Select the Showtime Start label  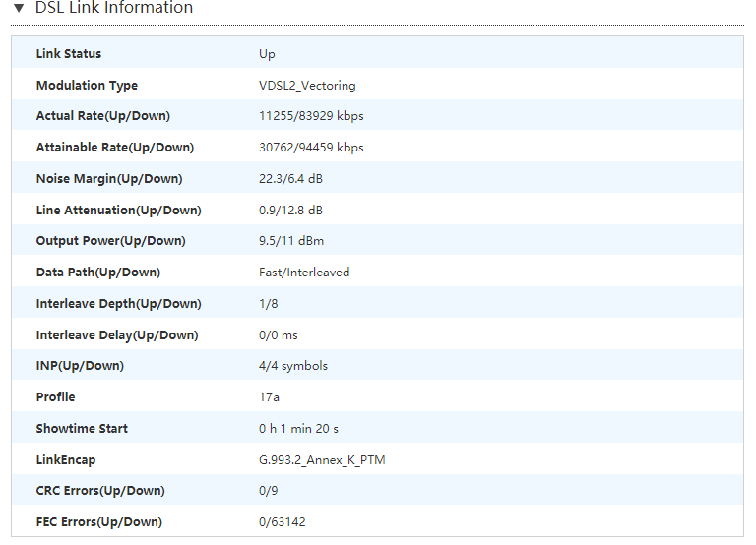[x=82, y=428]
